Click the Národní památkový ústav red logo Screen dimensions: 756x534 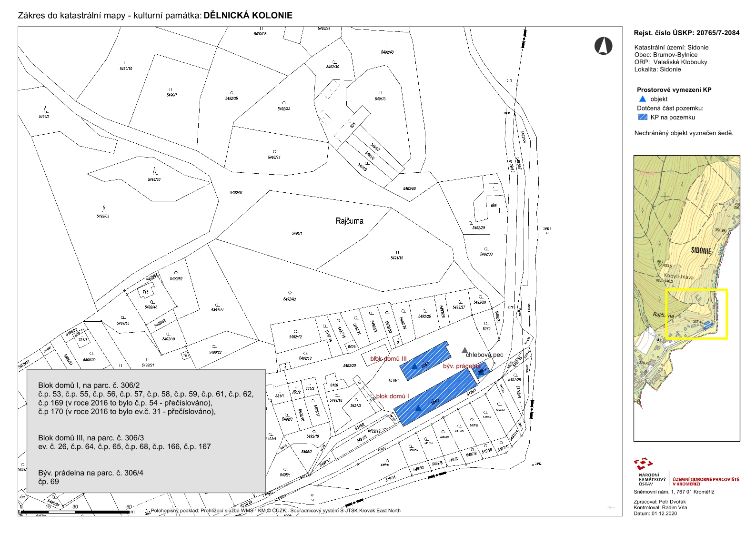643,464
